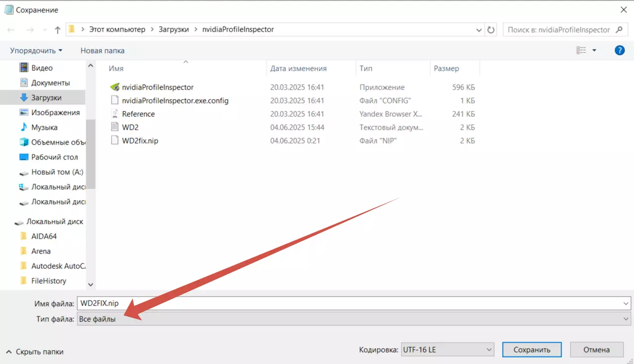Click the nvidiaProfileInspector application icon

[x=115, y=87]
